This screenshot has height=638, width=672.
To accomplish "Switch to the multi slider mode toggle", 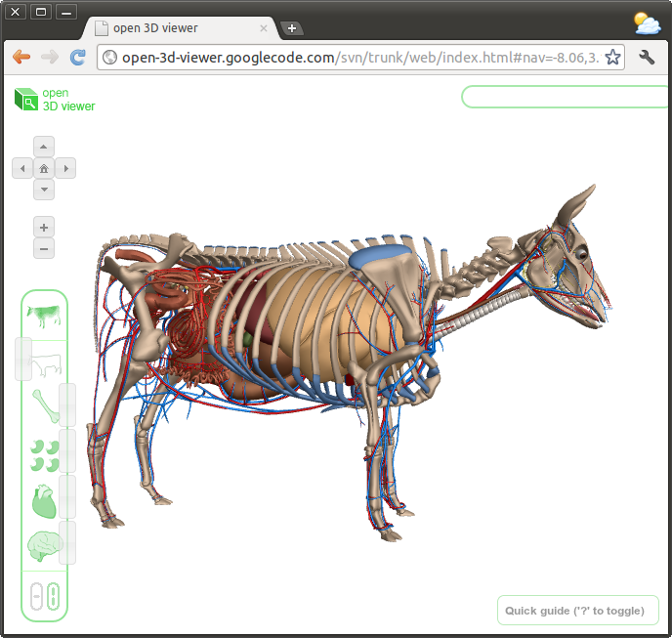I will tap(53, 596).
